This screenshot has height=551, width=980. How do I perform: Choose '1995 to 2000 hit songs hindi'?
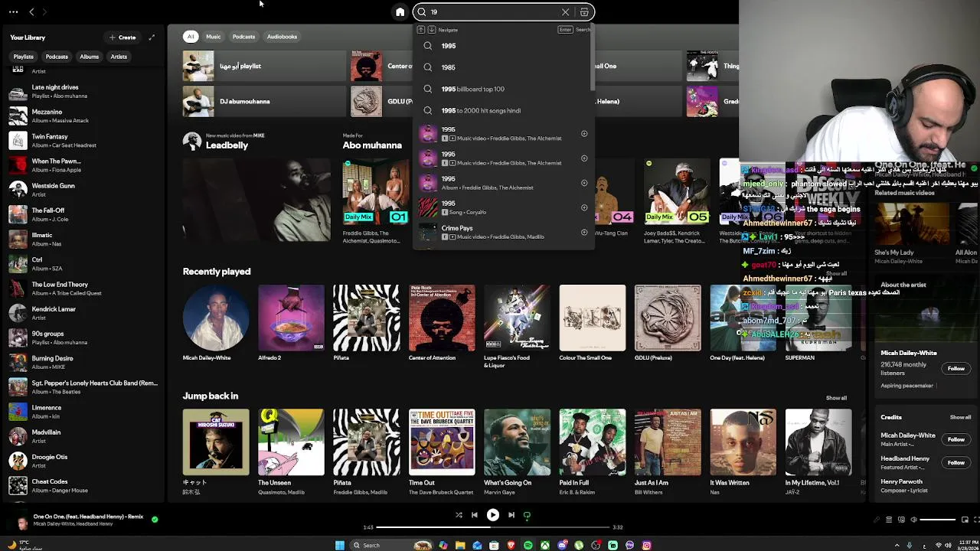[504, 110]
